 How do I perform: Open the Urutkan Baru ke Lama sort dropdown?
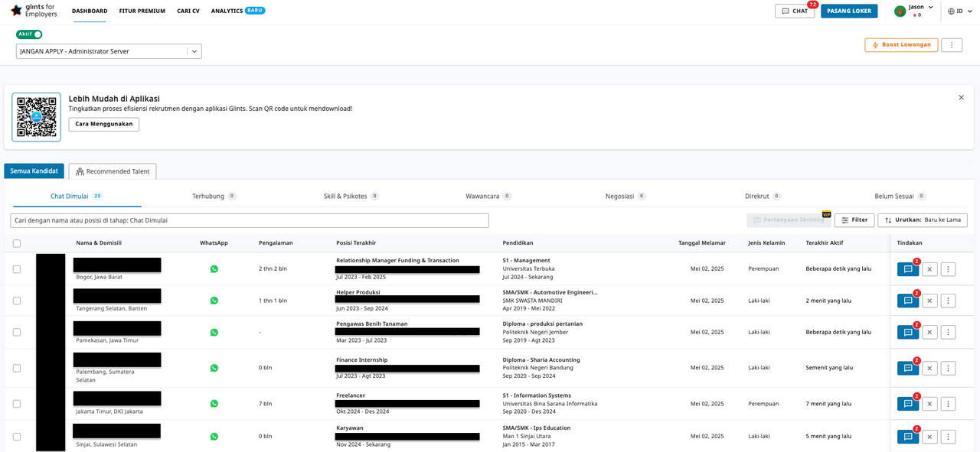pyautogui.click(x=922, y=220)
